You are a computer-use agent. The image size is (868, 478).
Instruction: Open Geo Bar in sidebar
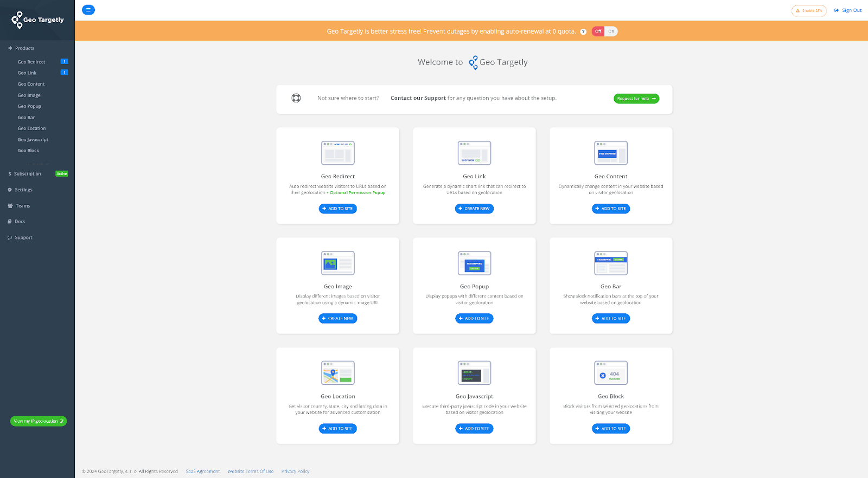pyautogui.click(x=26, y=117)
